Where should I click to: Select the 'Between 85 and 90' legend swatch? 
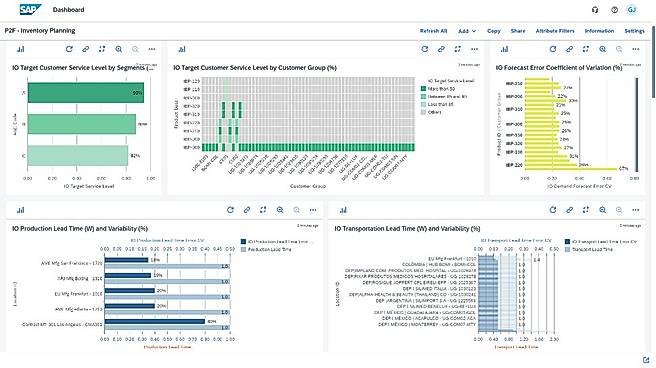tap(423, 97)
